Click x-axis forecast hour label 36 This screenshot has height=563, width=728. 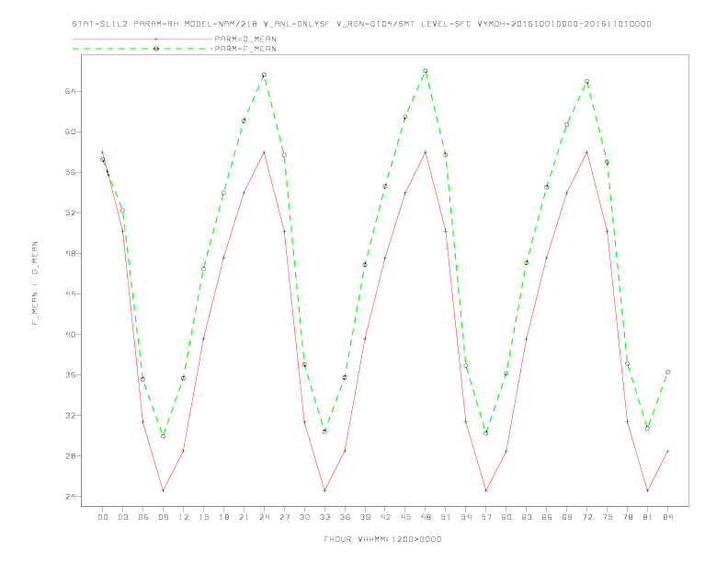345,517
